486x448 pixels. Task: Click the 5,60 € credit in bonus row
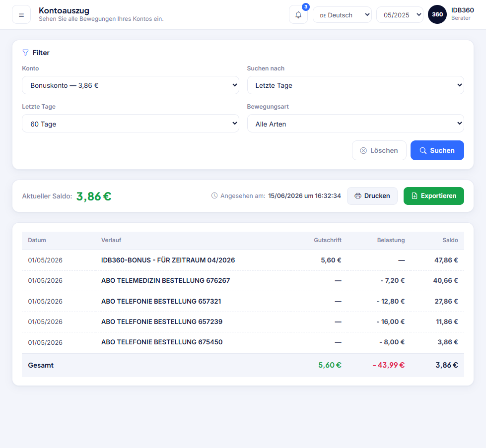[x=331, y=260]
